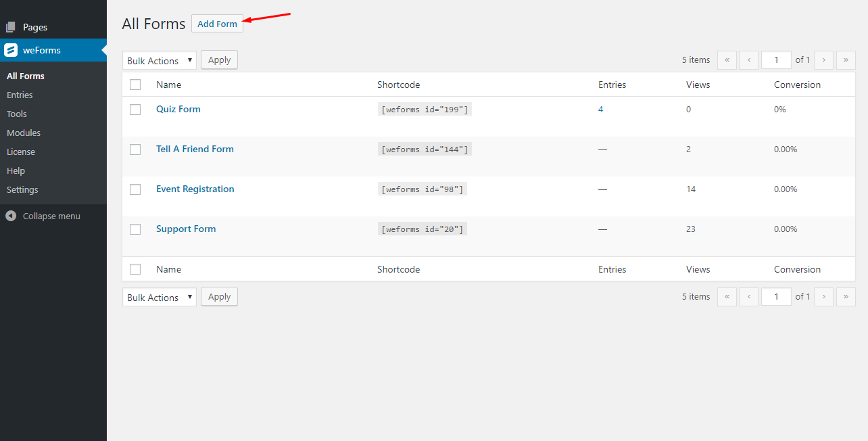Viewport: 868px width, 441px height.
Task: Click the bottom Apply button
Action: click(219, 296)
